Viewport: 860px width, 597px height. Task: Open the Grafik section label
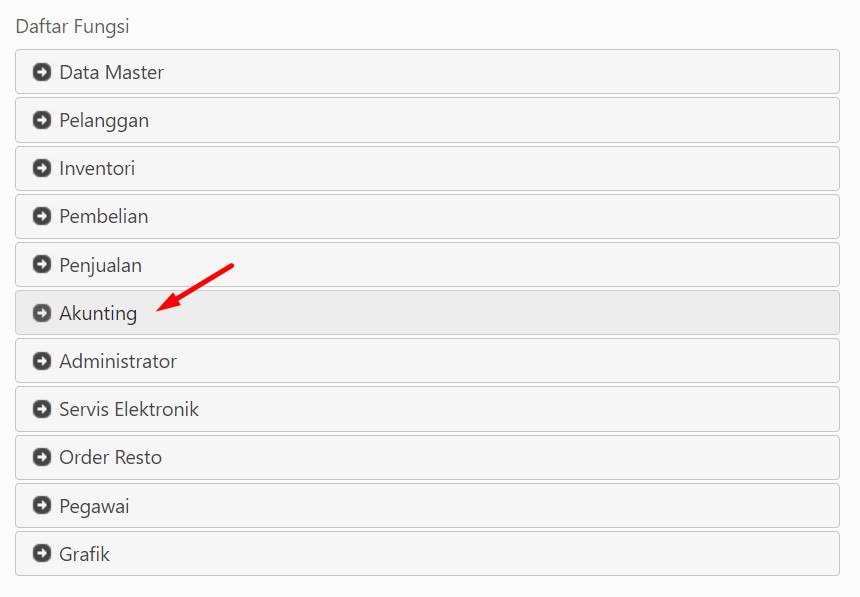[84, 554]
